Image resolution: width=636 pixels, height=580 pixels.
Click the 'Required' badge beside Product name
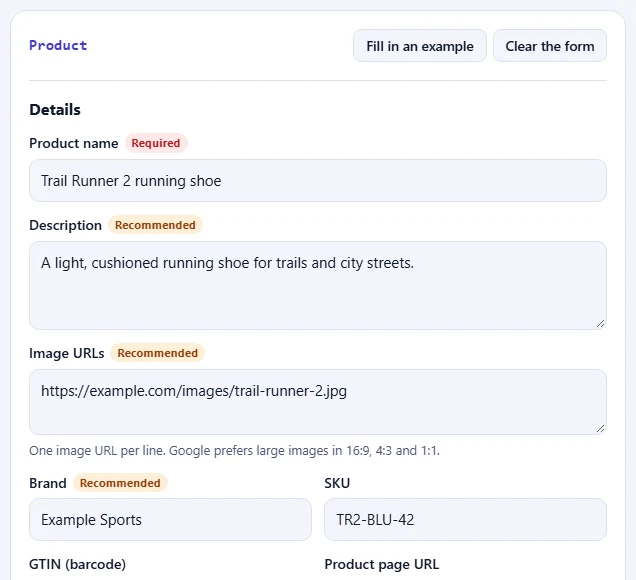156,143
